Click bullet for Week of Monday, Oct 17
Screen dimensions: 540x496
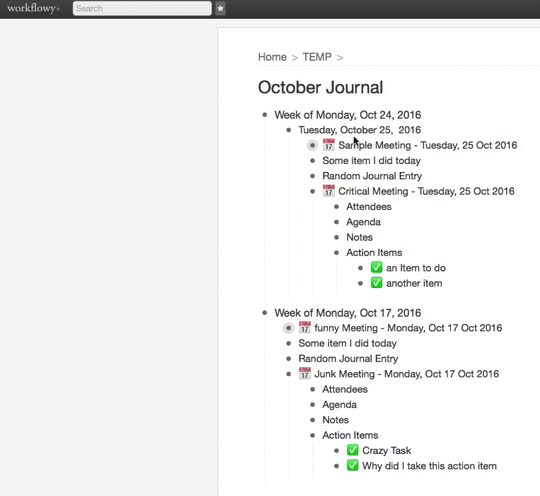click(x=264, y=313)
